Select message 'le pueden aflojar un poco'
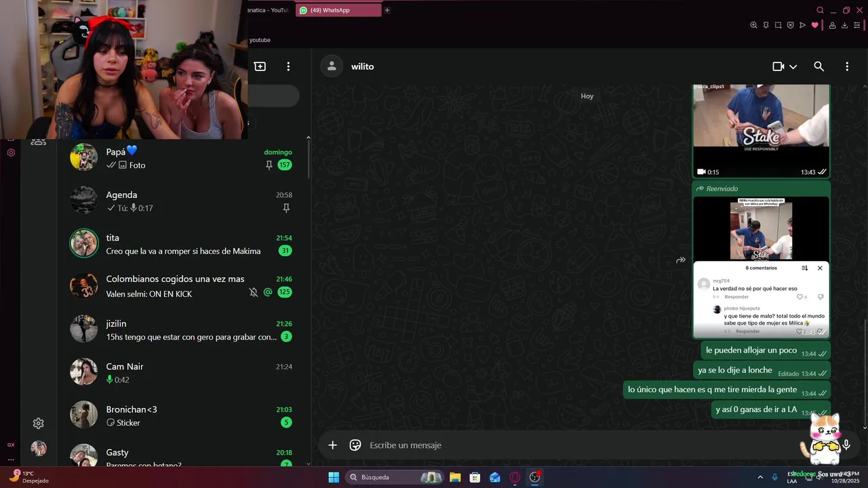This screenshot has height=488, width=868. tap(765, 351)
